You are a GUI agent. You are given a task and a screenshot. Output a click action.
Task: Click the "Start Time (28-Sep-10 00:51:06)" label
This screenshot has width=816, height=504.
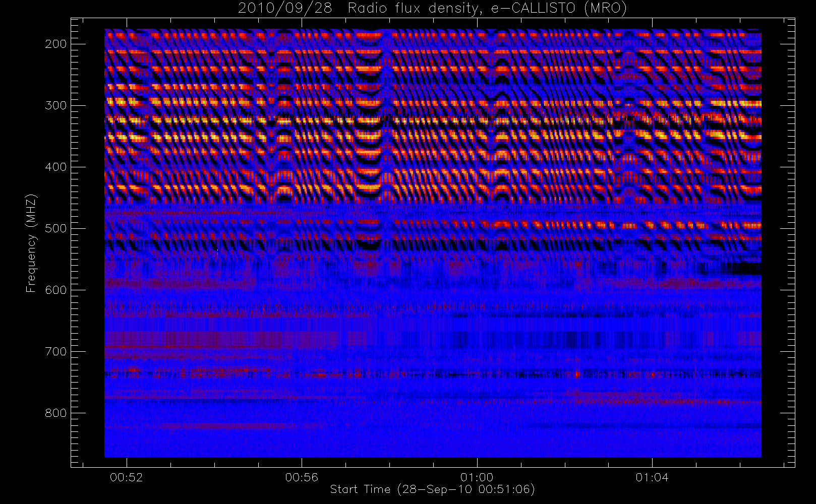432,489
